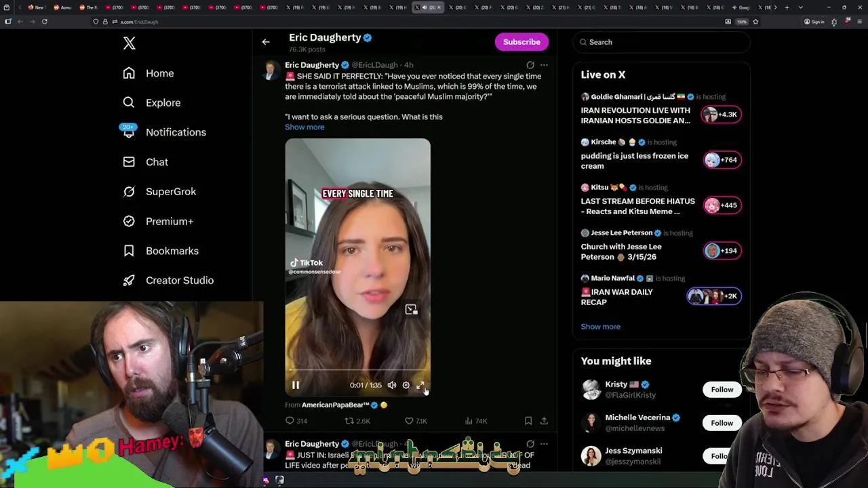Enter video fullscreen mode
This screenshot has height=488, width=868.
pyautogui.click(x=420, y=385)
